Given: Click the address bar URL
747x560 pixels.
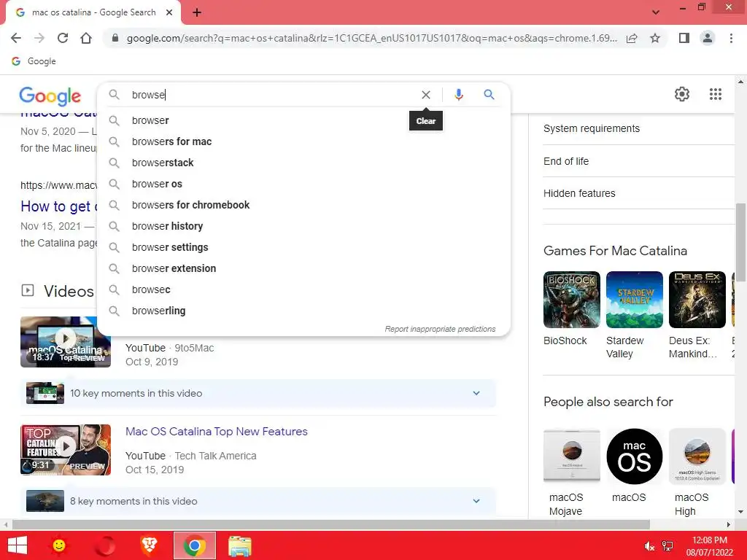Looking at the screenshot, I should pos(371,38).
